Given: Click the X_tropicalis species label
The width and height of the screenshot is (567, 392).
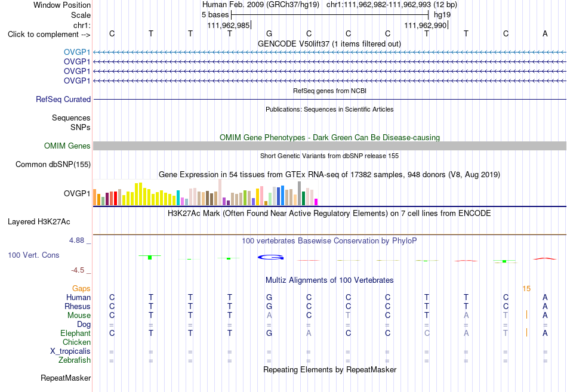Looking at the screenshot, I should point(70,351).
